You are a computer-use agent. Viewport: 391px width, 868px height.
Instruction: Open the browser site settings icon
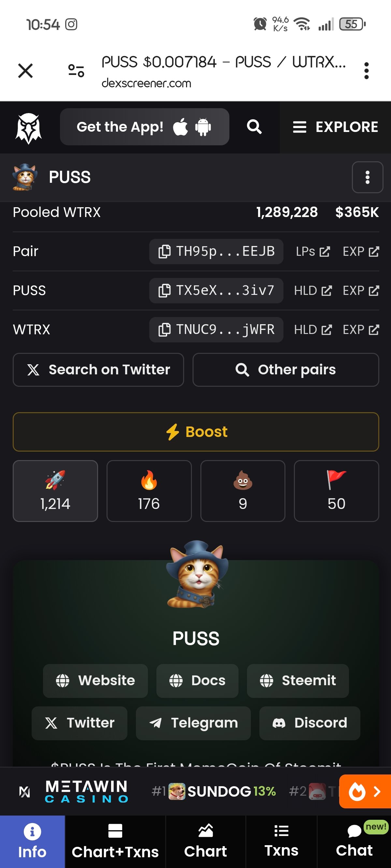click(76, 71)
